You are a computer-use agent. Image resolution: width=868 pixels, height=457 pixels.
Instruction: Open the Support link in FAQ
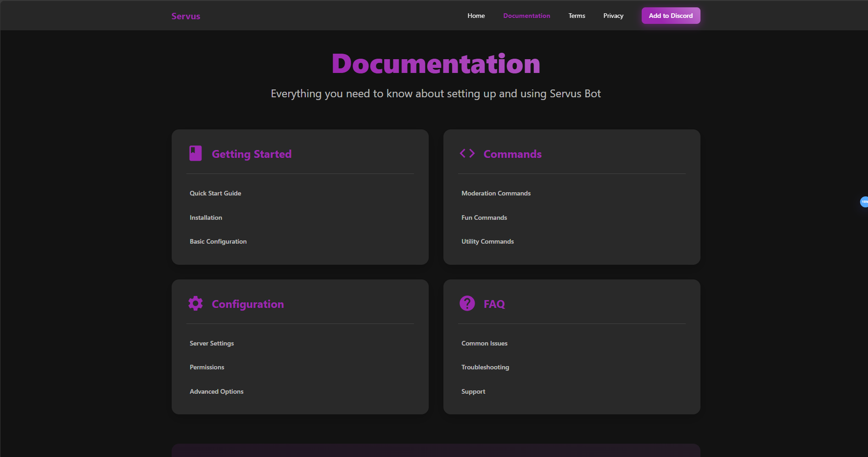473,391
